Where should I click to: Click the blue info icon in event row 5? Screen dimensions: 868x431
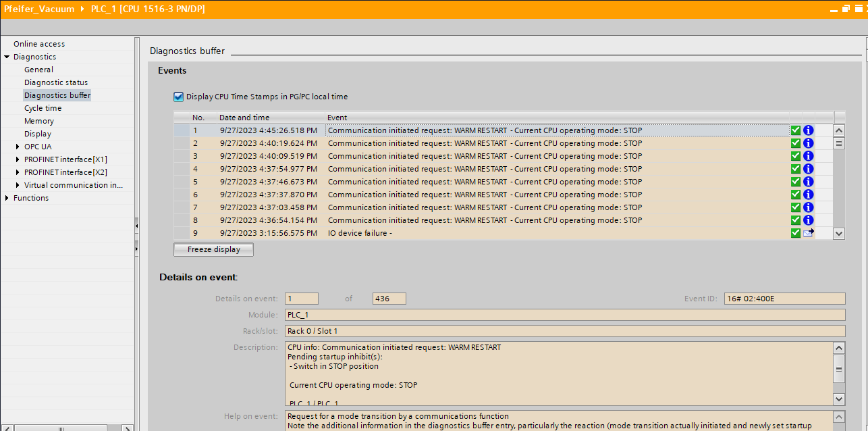point(808,182)
